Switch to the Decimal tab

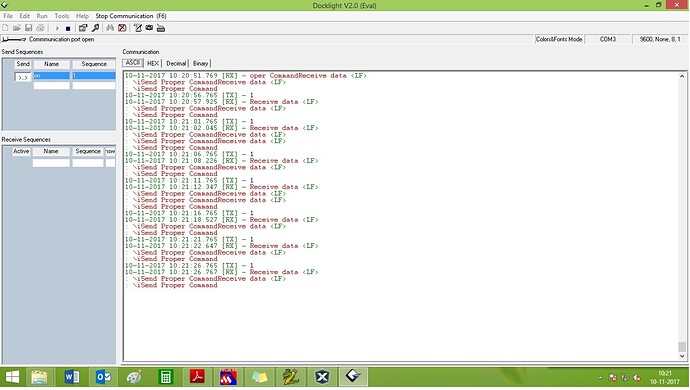coord(176,63)
